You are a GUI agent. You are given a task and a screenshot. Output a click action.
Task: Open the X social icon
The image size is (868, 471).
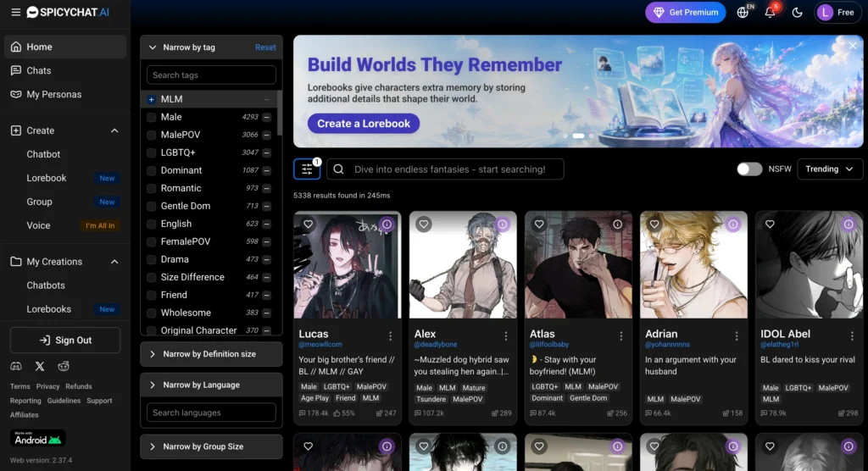(40, 367)
